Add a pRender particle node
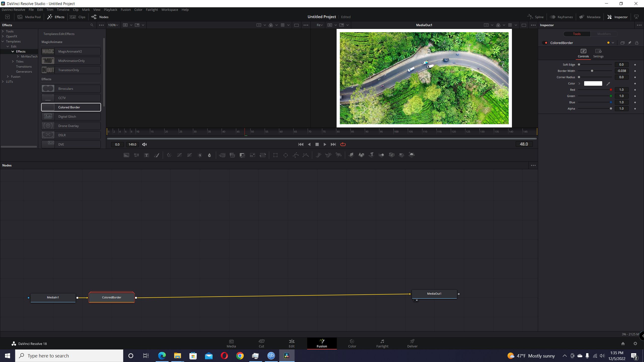Screen dimensions: 644x362 339,155
